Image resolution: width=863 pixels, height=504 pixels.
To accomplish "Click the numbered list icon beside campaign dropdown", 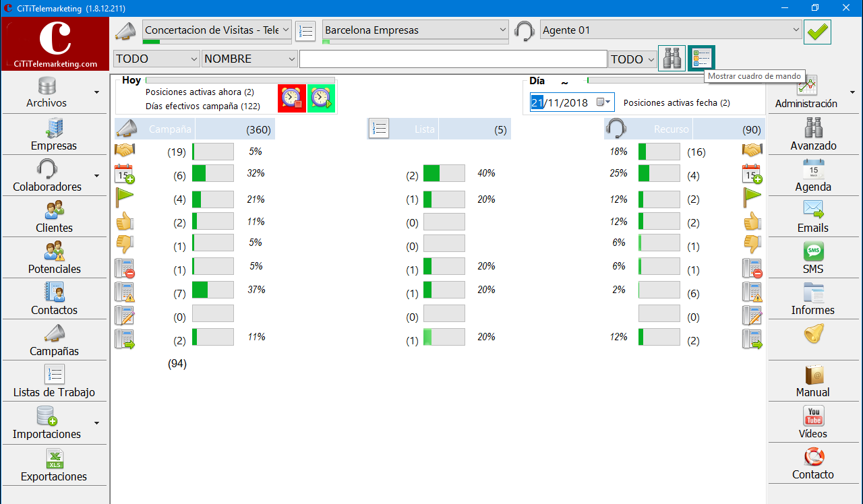I will 305,31.
